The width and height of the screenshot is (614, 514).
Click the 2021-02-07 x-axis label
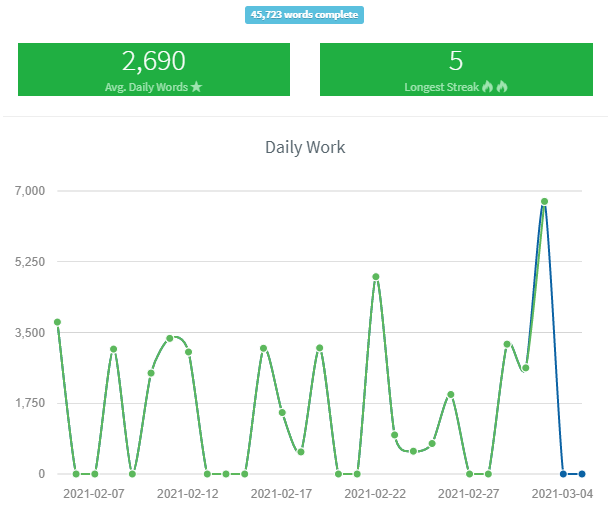[x=94, y=494]
